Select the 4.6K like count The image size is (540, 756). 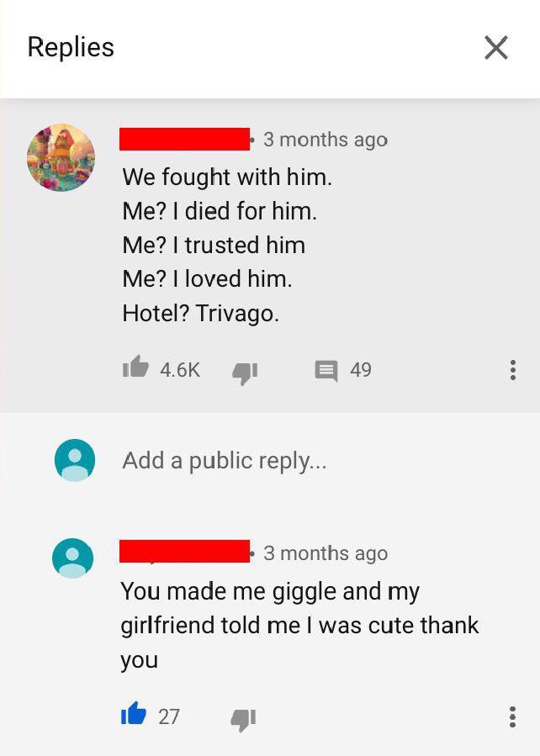(180, 370)
